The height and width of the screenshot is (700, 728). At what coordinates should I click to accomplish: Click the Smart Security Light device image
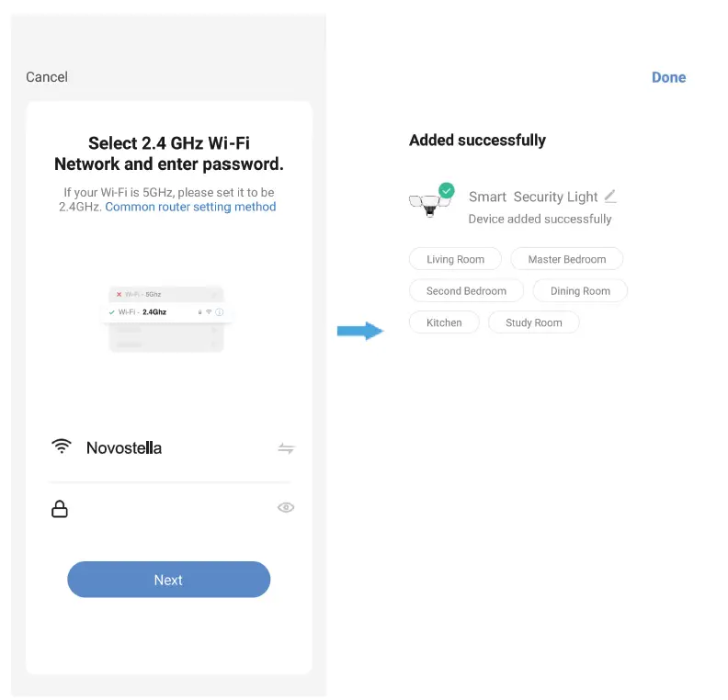click(x=428, y=204)
